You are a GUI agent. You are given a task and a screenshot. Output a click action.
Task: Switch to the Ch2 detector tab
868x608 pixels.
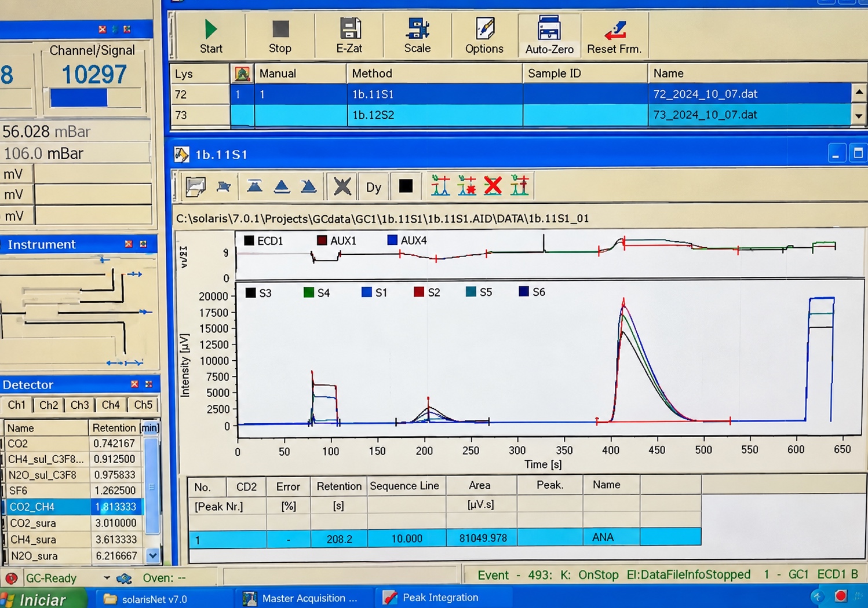[49, 405]
